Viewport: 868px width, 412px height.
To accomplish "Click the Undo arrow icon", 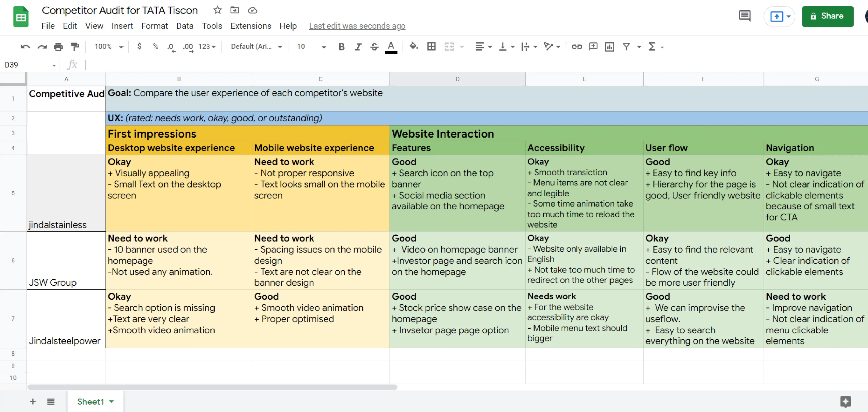I will click(25, 46).
